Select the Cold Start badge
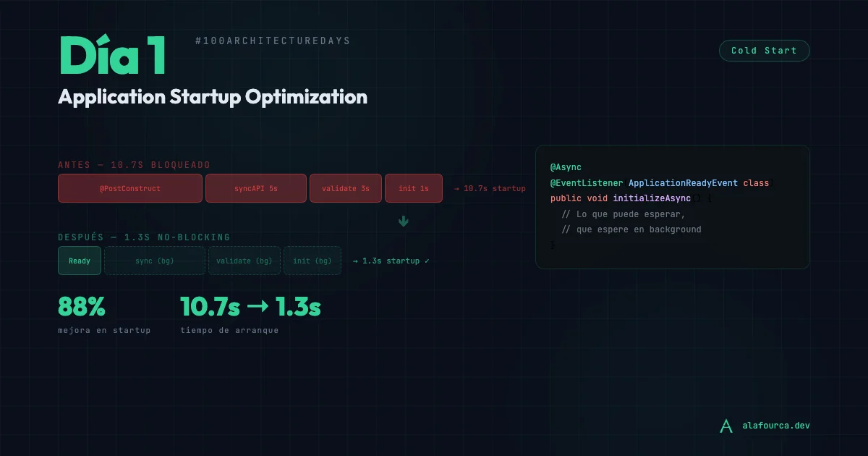868x456 pixels. (x=764, y=51)
